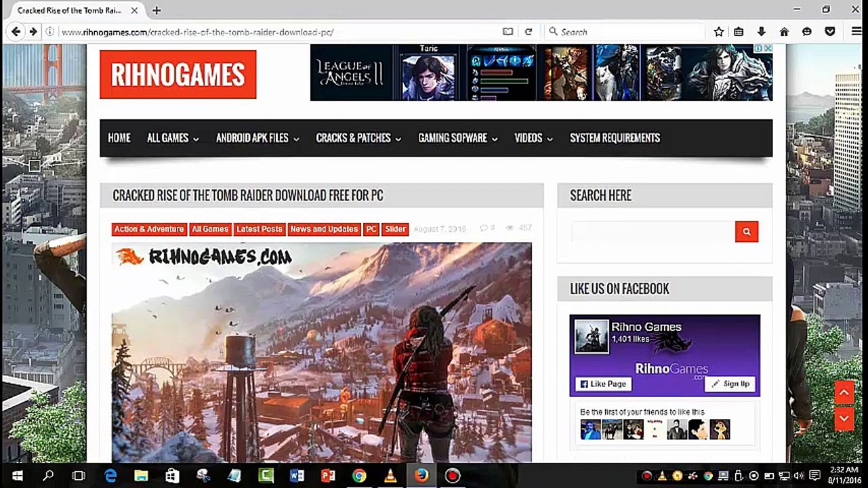
Task: Reload the page with the refresh icon
Action: tap(529, 32)
